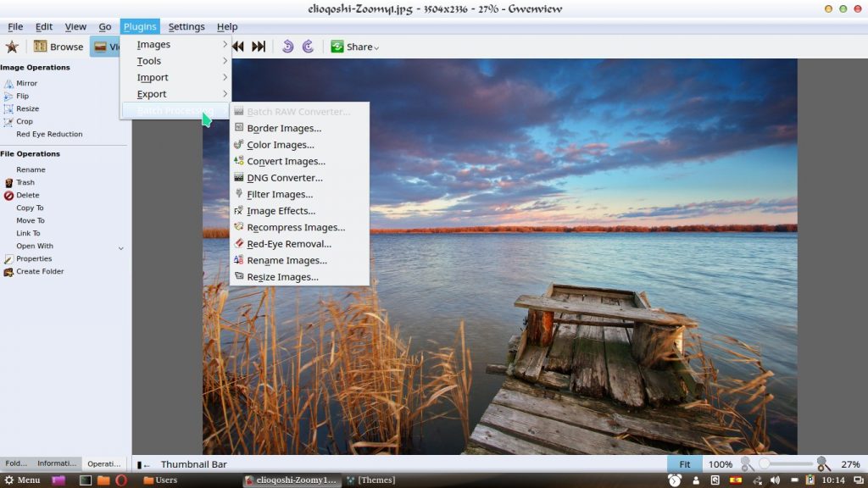Click the Border Images icon in submenu

click(x=238, y=128)
